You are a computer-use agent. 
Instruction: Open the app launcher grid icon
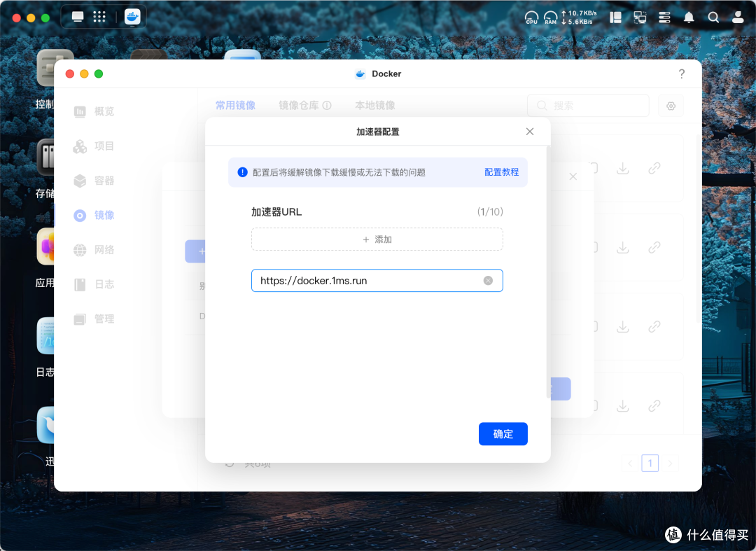pos(99,17)
